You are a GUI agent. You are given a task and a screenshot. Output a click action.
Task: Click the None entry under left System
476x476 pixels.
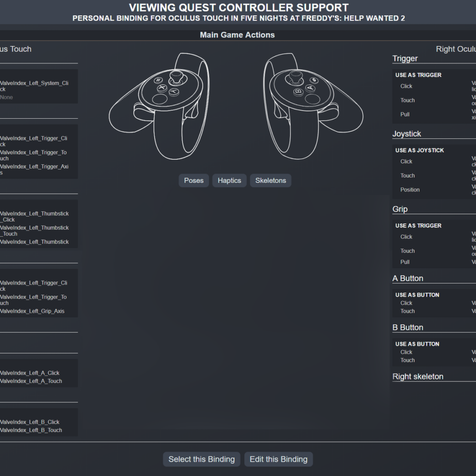(x=6, y=98)
